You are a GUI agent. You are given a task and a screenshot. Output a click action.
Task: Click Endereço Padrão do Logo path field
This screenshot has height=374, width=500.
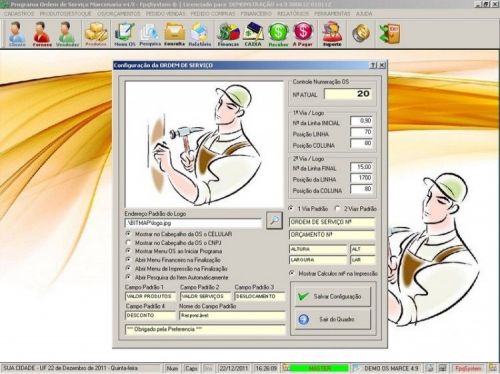pyautogui.click(x=193, y=223)
